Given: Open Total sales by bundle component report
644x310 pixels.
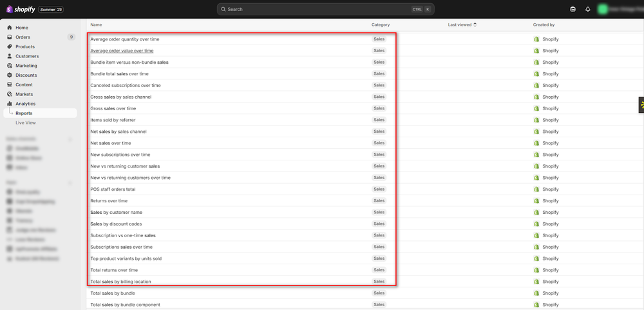Looking at the screenshot, I should coord(126,305).
